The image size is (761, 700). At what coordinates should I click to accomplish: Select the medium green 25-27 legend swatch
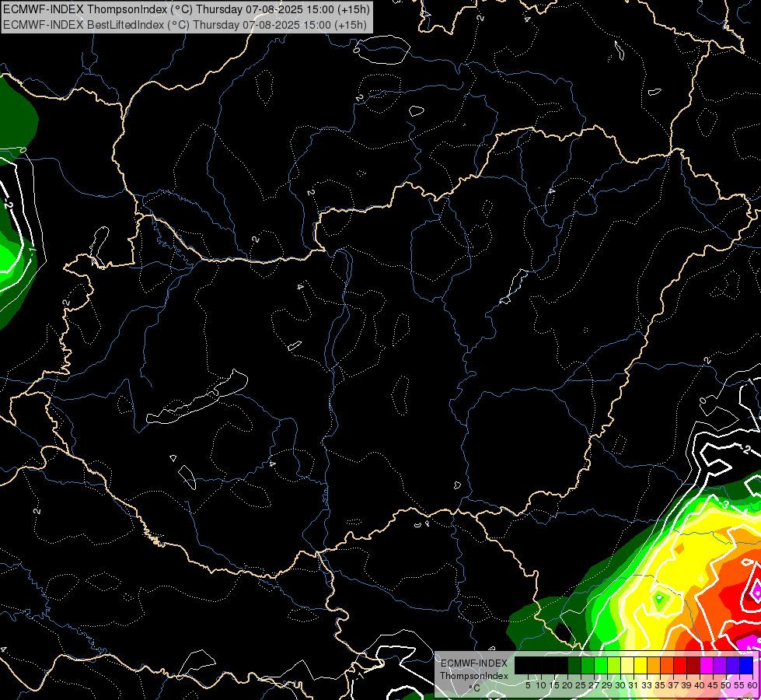tap(588, 665)
